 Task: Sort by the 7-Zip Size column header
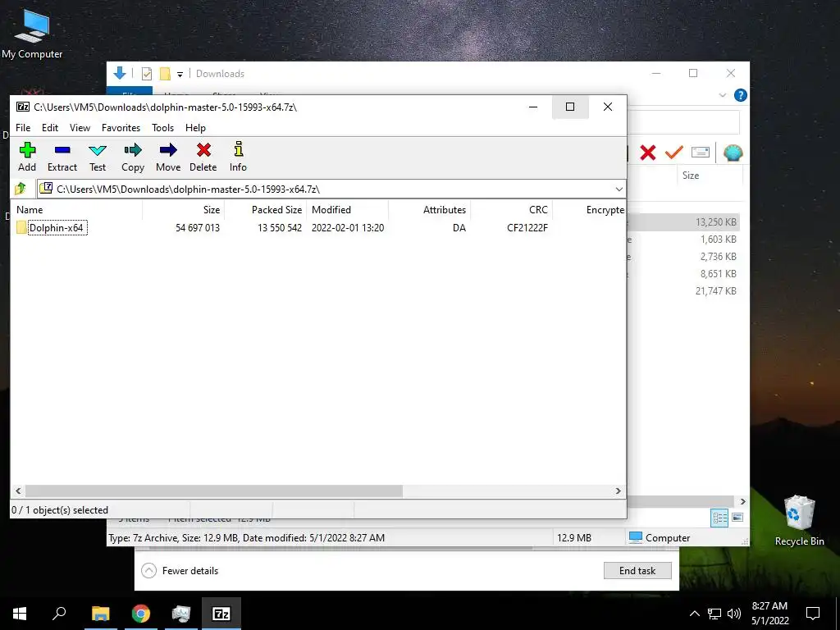183,209
